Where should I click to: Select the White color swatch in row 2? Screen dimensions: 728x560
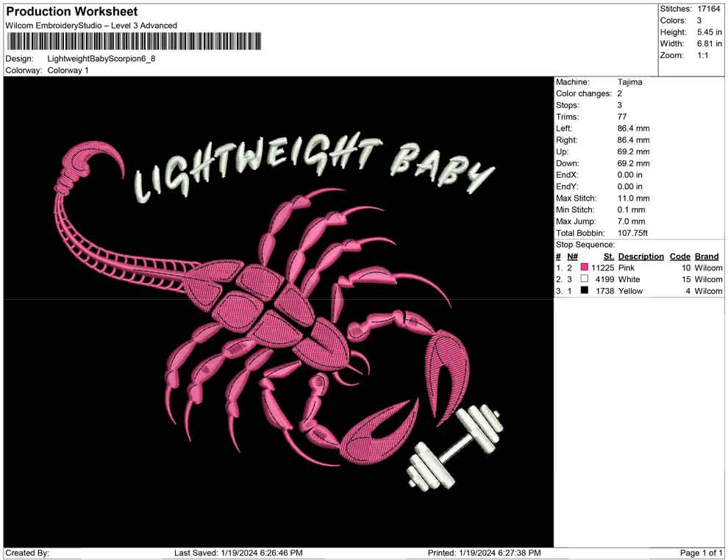(585, 279)
